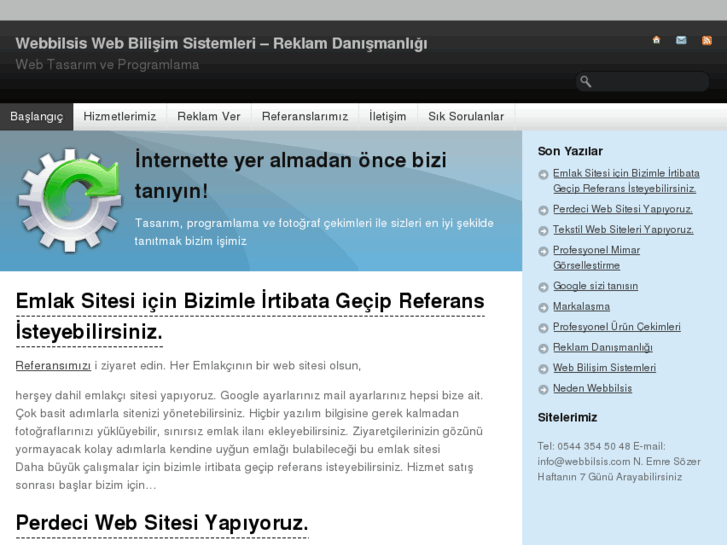Image resolution: width=727 pixels, height=545 pixels.
Task: Open sidebar link Profesyonel Mimar Görselleştirme
Action: [x=596, y=258]
